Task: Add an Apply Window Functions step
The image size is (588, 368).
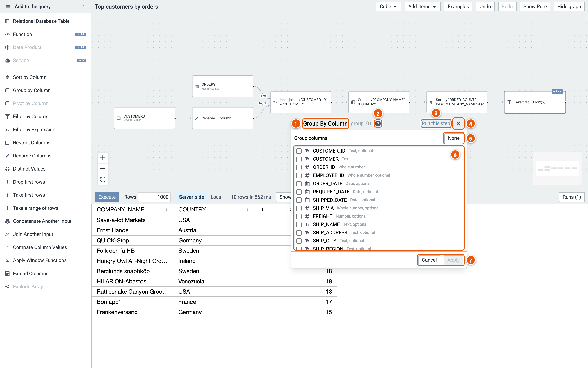Action: [x=46, y=260]
